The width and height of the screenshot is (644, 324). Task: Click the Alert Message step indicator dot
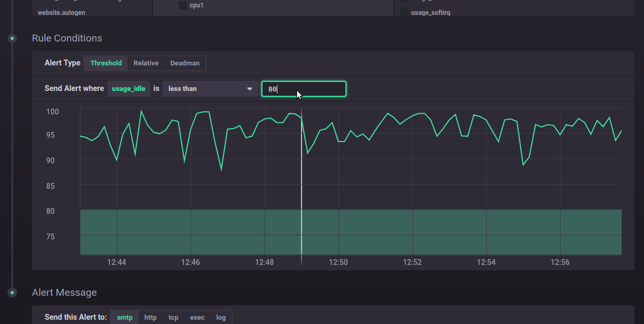(12, 293)
